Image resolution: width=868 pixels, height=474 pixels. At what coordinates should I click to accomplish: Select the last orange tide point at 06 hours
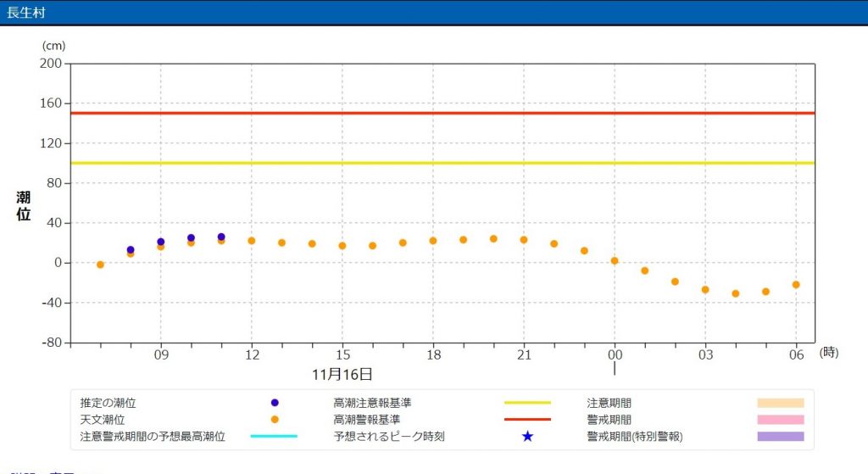point(796,285)
